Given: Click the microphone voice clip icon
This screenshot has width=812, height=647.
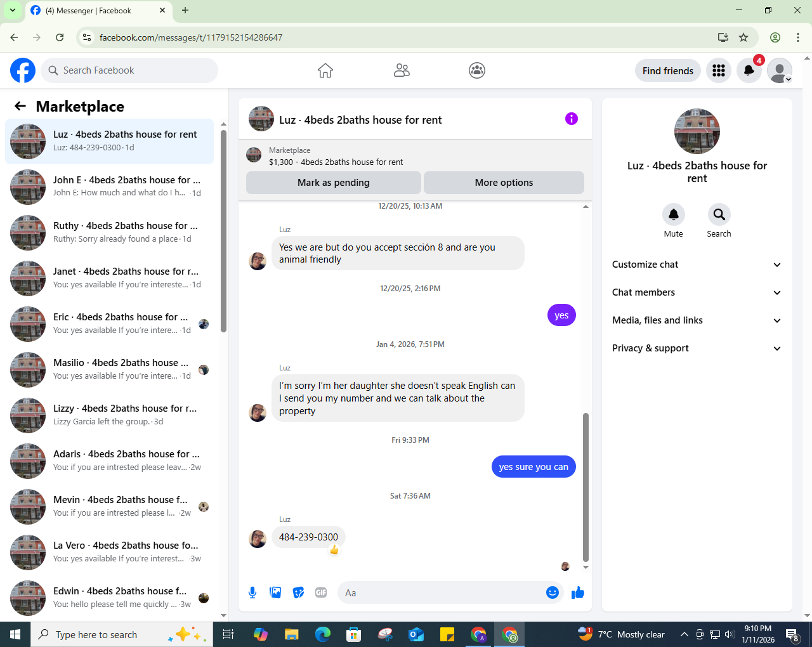Looking at the screenshot, I should pos(252,592).
